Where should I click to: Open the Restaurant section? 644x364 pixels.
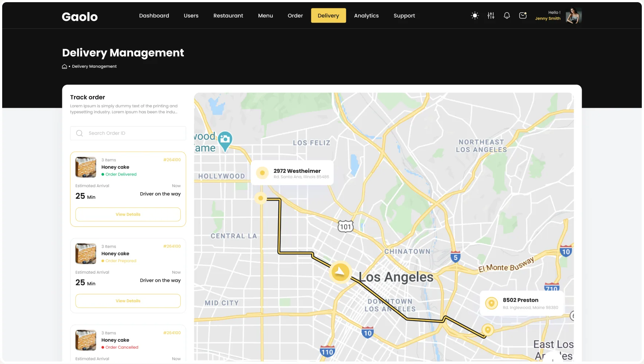point(228,16)
